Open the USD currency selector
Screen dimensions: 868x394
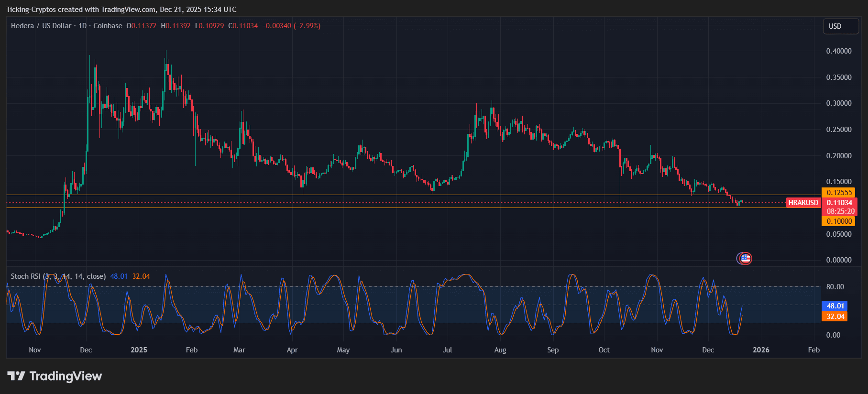click(x=840, y=26)
